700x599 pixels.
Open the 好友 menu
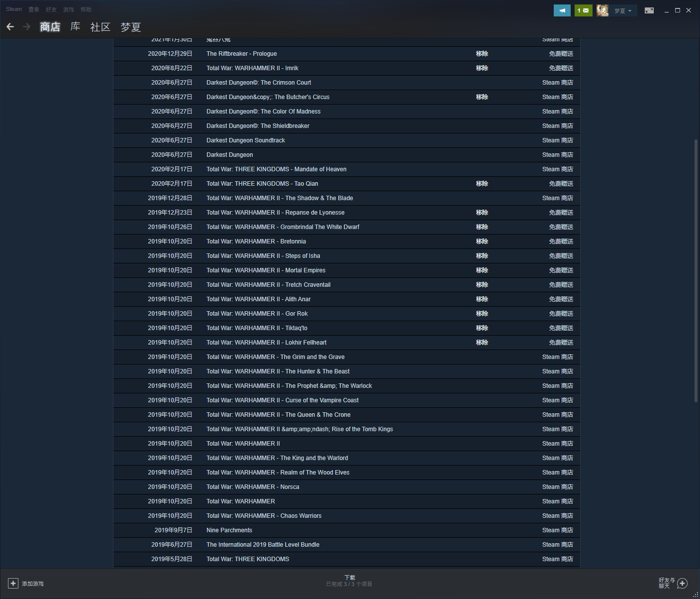pyautogui.click(x=51, y=9)
